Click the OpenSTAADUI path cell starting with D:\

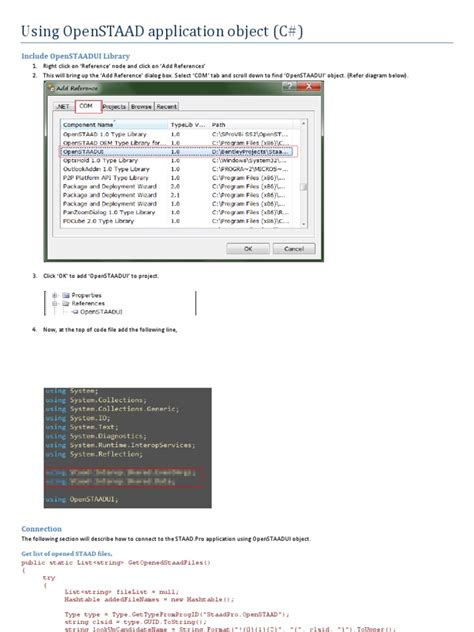[250, 152]
